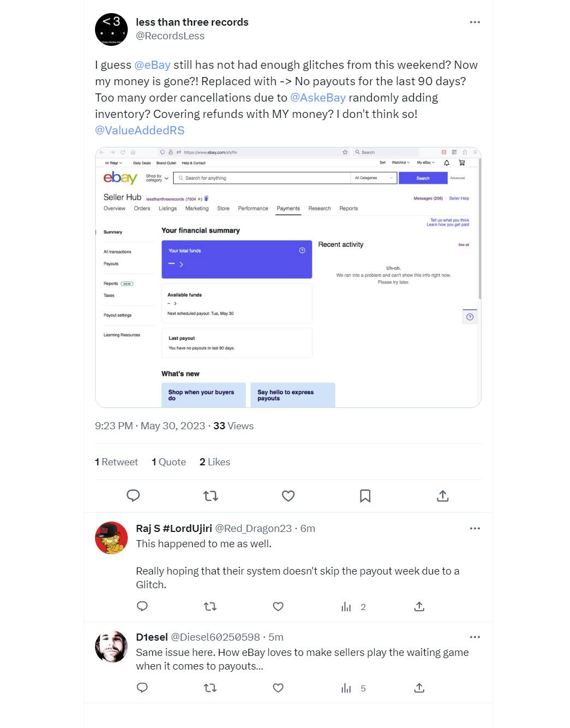Screen dimensions: 570x728
Task: View the 1 Quote list
Action: tap(169, 462)
